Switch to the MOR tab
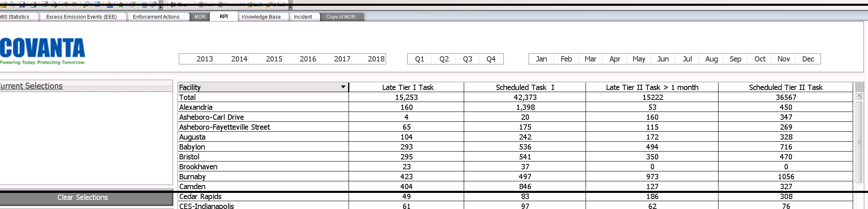Viewport: 868px width, 209px height. 200,17
